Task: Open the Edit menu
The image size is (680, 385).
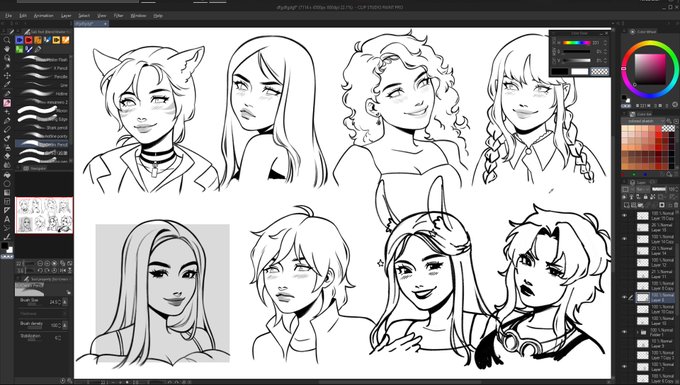Action: pyautogui.click(x=23, y=16)
